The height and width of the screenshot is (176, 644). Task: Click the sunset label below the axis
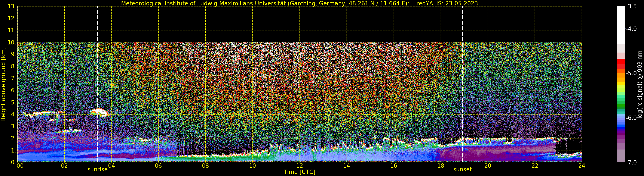coord(463,170)
